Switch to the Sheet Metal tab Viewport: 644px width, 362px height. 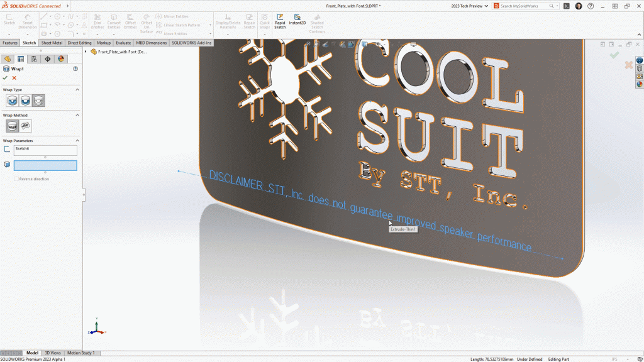tap(52, 43)
